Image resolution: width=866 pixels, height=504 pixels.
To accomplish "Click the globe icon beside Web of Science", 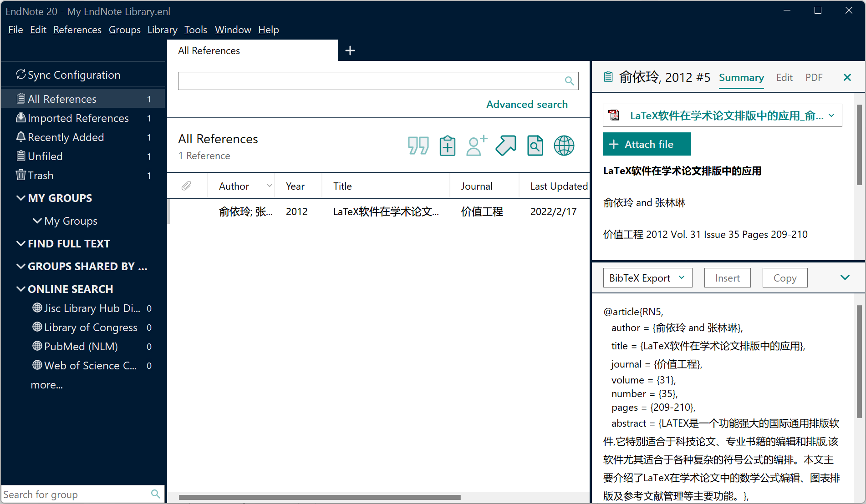I will [37, 365].
